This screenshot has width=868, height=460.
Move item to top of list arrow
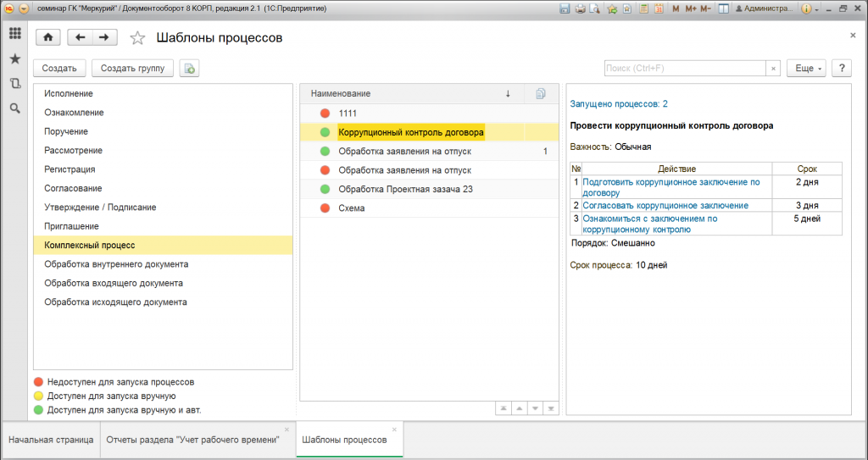pyautogui.click(x=504, y=408)
